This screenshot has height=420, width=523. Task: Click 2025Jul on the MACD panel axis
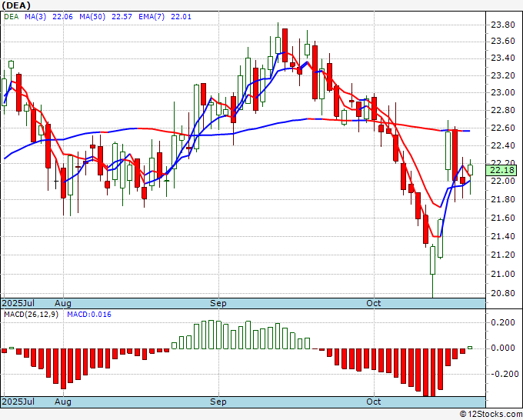pos(18,402)
